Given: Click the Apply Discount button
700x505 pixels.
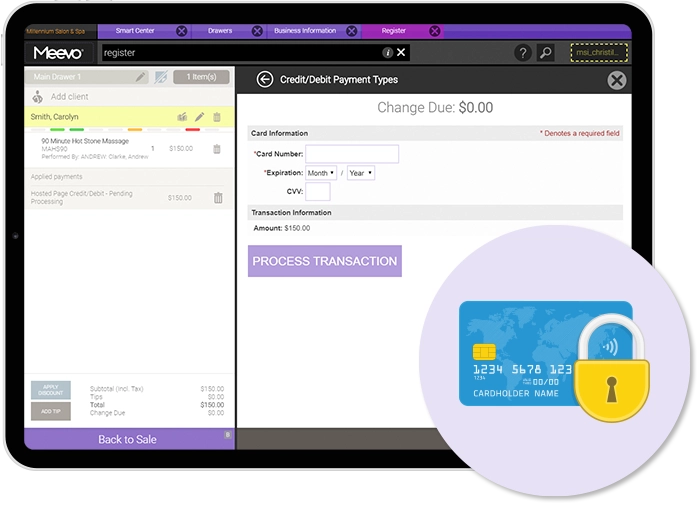Looking at the screenshot, I should pyautogui.click(x=50, y=390).
